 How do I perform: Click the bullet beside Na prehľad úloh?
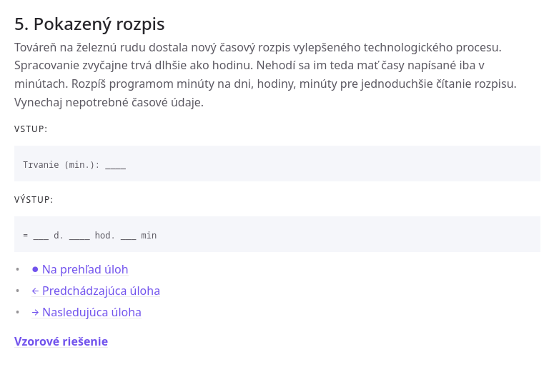coord(18,270)
